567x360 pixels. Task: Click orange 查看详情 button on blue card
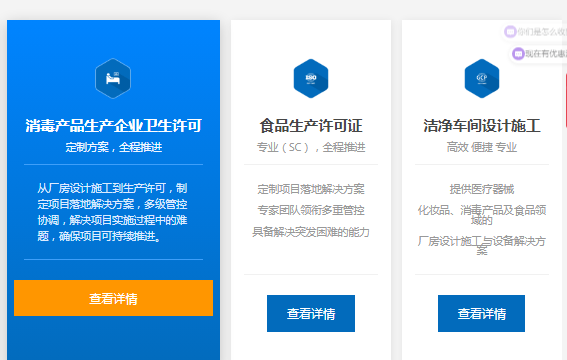click(114, 298)
